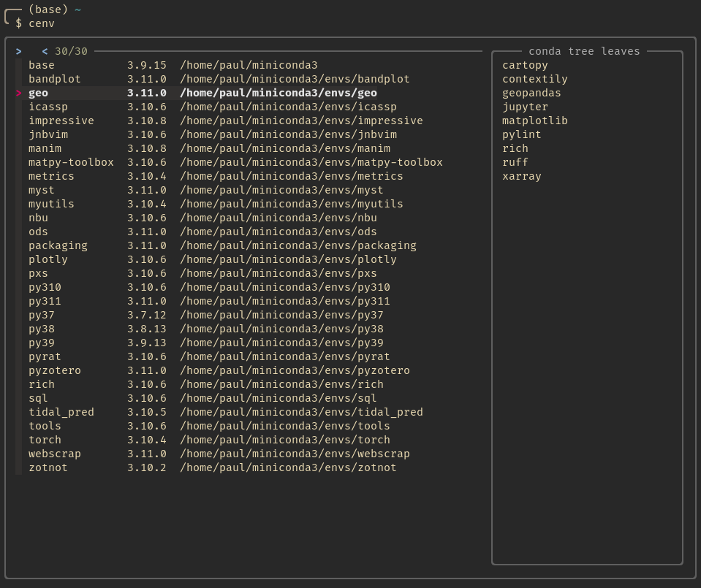The width and height of the screenshot is (701, 588).
Task: Select the icassp environment
Action: tap(48, 107)
